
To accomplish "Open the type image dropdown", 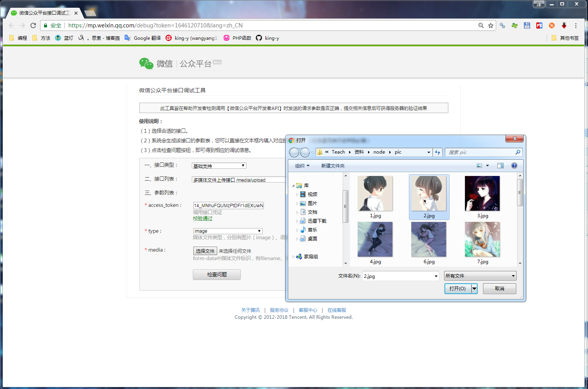I will coord(228,231).
